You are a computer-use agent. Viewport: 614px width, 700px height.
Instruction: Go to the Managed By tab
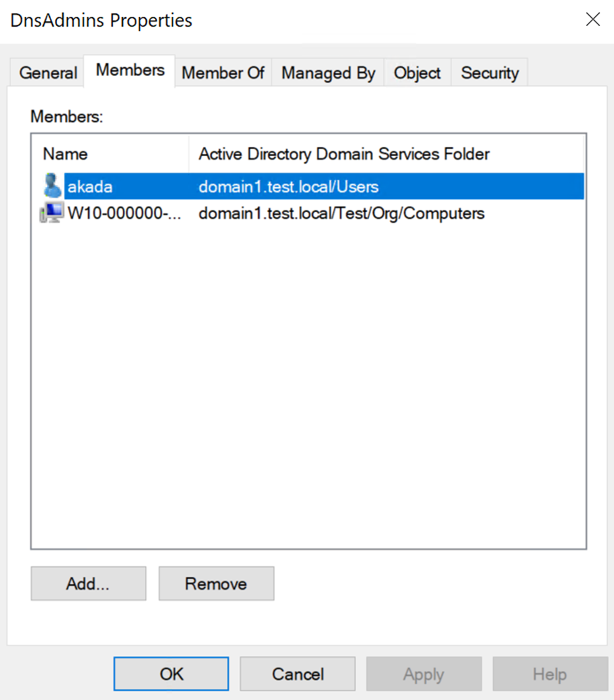(328, 73)
